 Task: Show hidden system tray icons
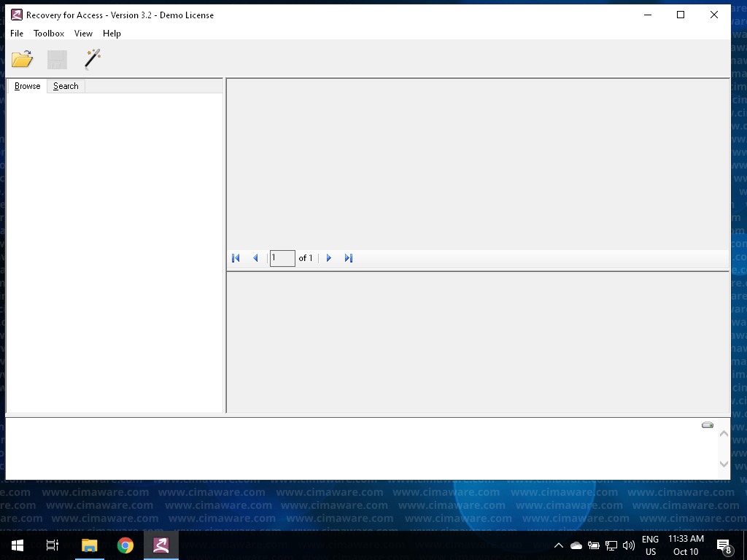pyautogui.click(x=559, y=545)
